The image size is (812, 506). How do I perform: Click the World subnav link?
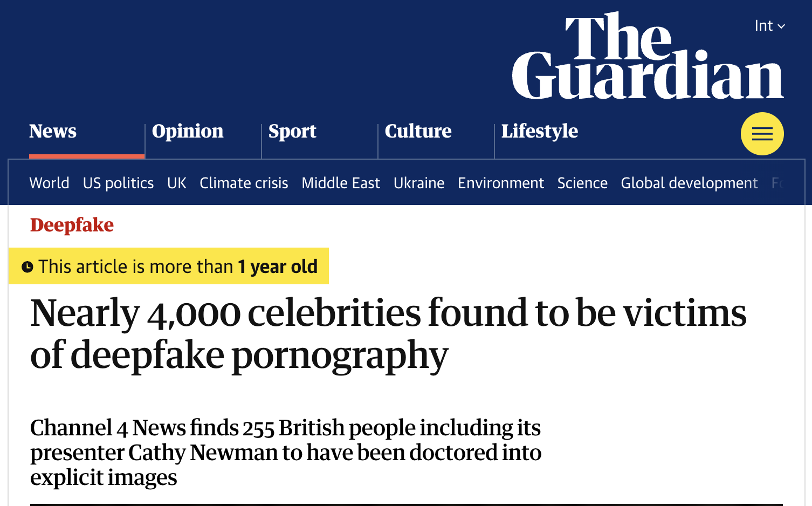(49, 183)
